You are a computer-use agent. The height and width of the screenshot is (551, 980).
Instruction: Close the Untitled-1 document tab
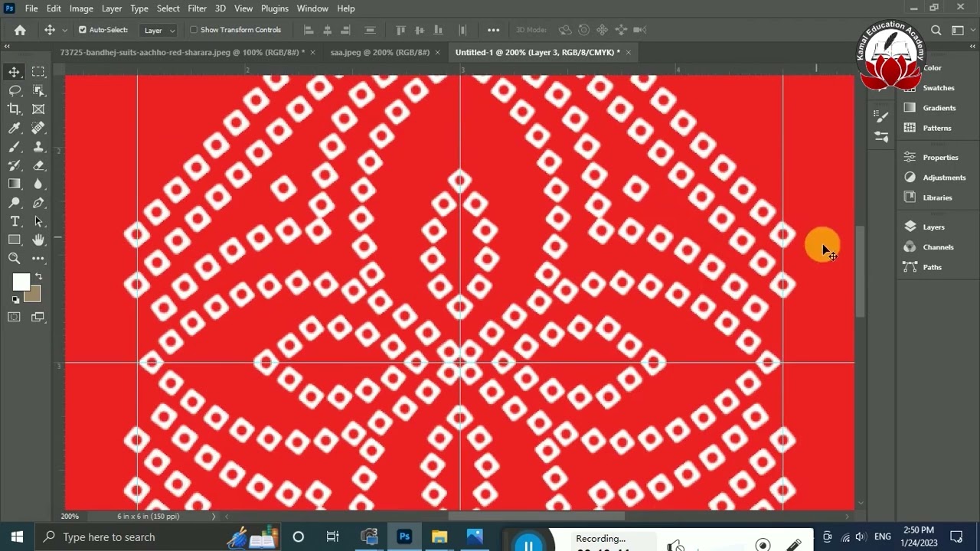pos(628,52)
